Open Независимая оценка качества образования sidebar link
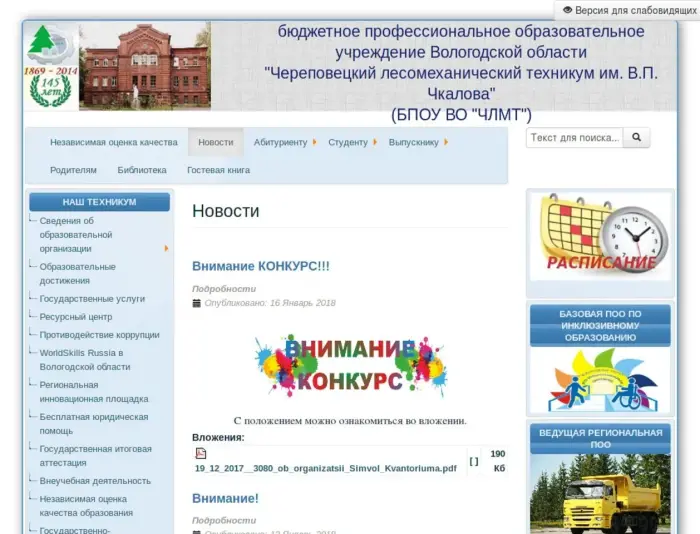 (86, 506)
